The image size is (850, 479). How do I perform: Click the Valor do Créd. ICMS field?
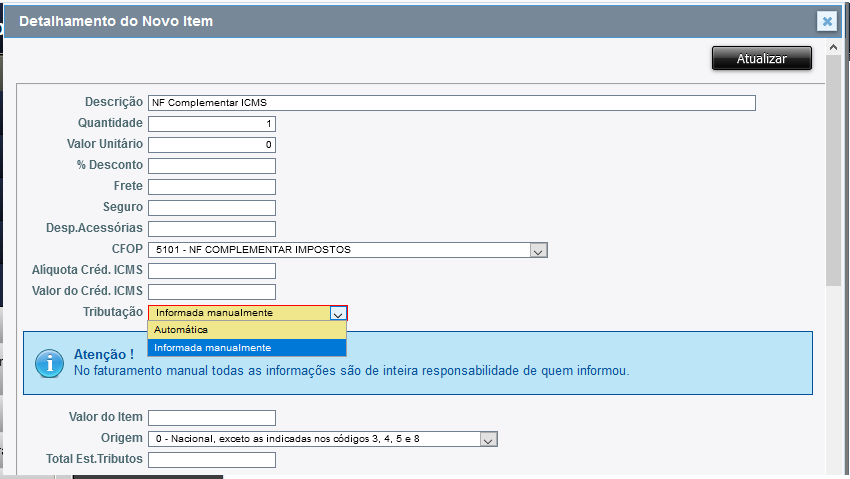point(211,292)
